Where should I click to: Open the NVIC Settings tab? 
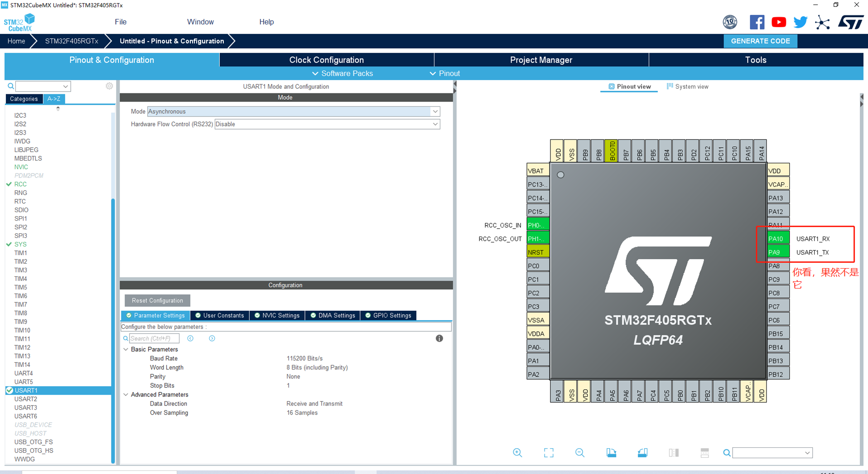click(x=277, y=315)
